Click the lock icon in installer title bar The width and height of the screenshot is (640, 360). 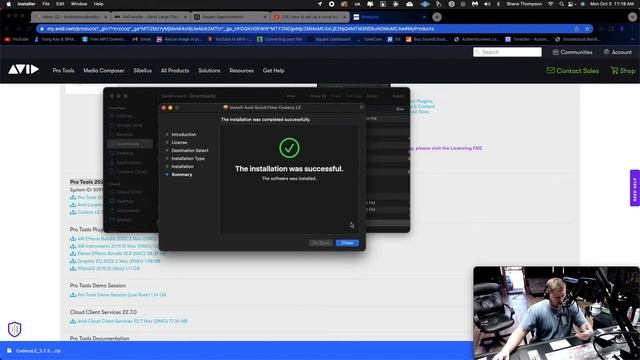coord(361,107)
